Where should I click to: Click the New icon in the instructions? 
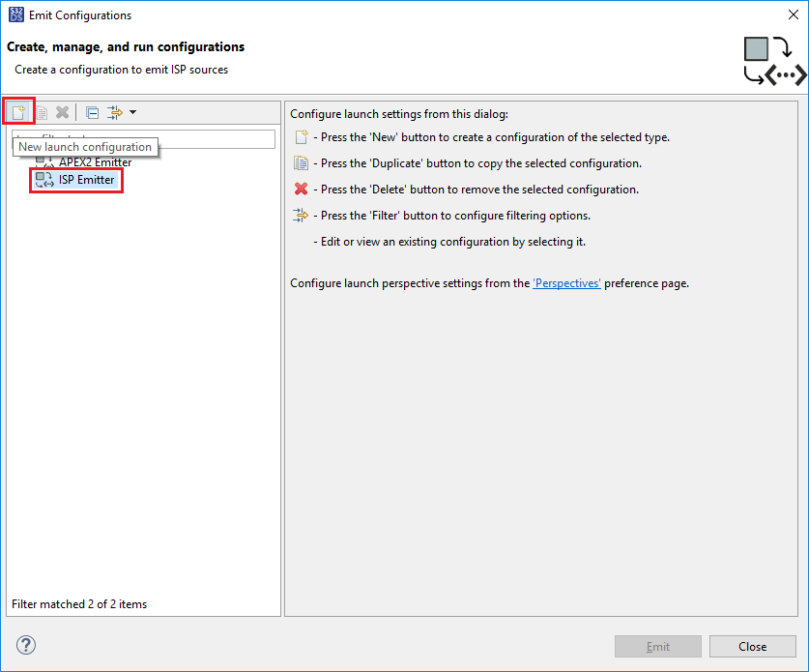(x=302, y=137)
